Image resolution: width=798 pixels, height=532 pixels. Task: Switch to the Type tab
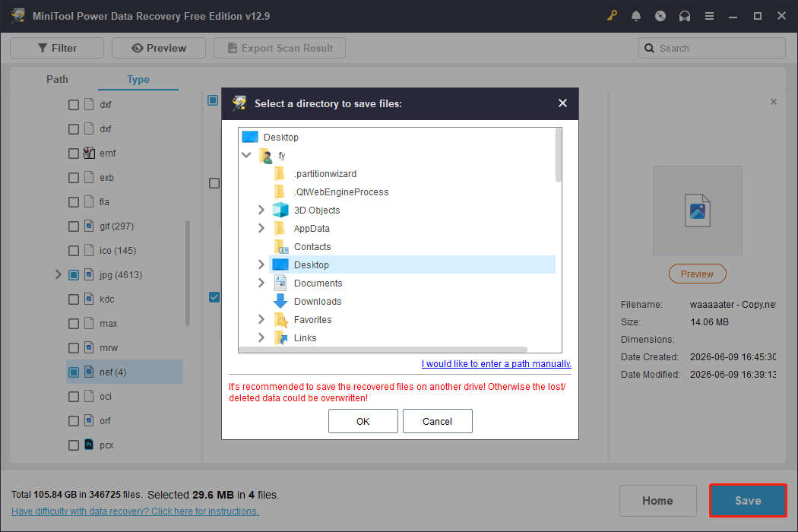tap(138, 79)
